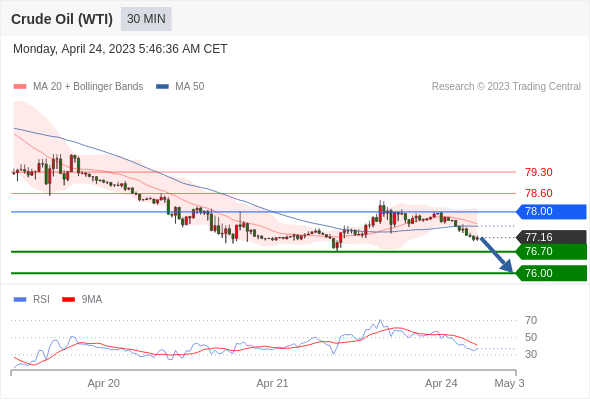Image resolution: width=590 pixels, height=400 pixels.
Task: Select the black 77.16 current price tag
Action: pyautogui.click(x=551, y=237)
